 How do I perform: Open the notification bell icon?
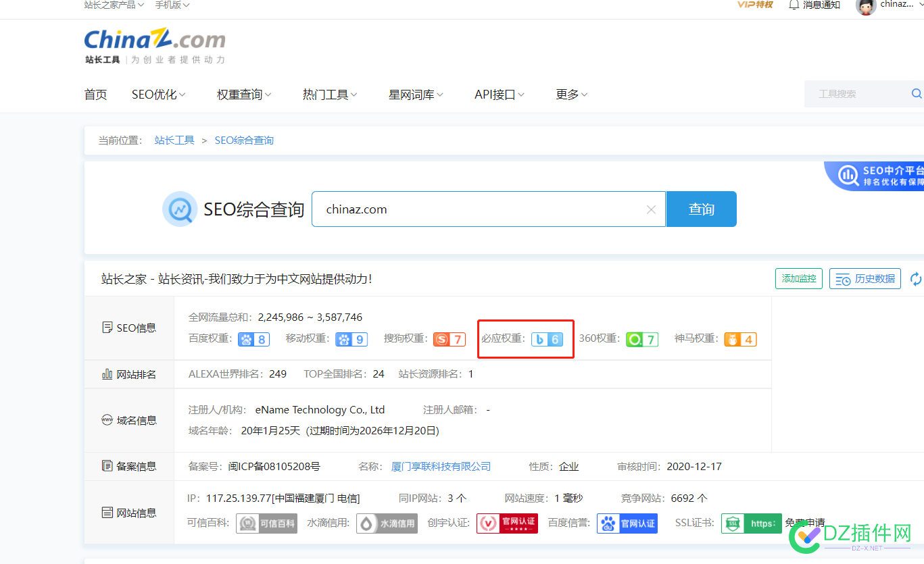click(x=794, y=5)
